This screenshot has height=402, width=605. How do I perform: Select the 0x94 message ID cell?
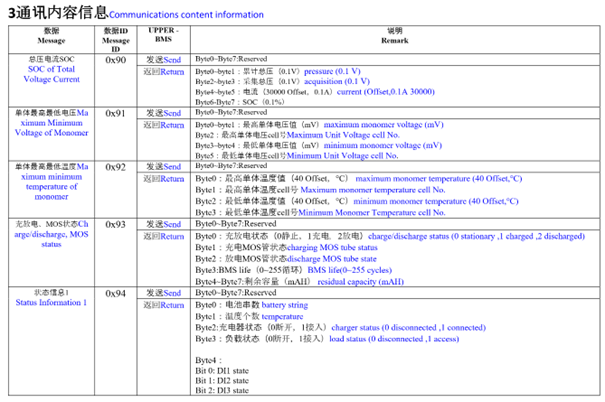115,294
